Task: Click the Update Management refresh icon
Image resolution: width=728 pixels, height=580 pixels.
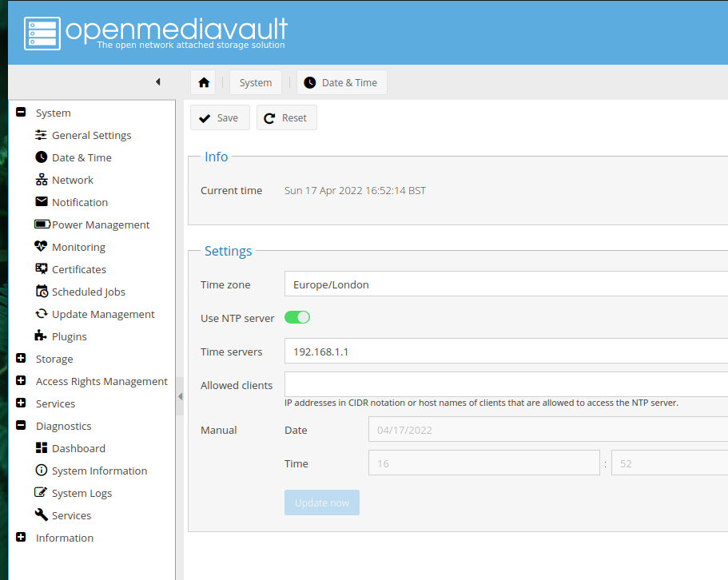Action: click(x=42, y=314)
